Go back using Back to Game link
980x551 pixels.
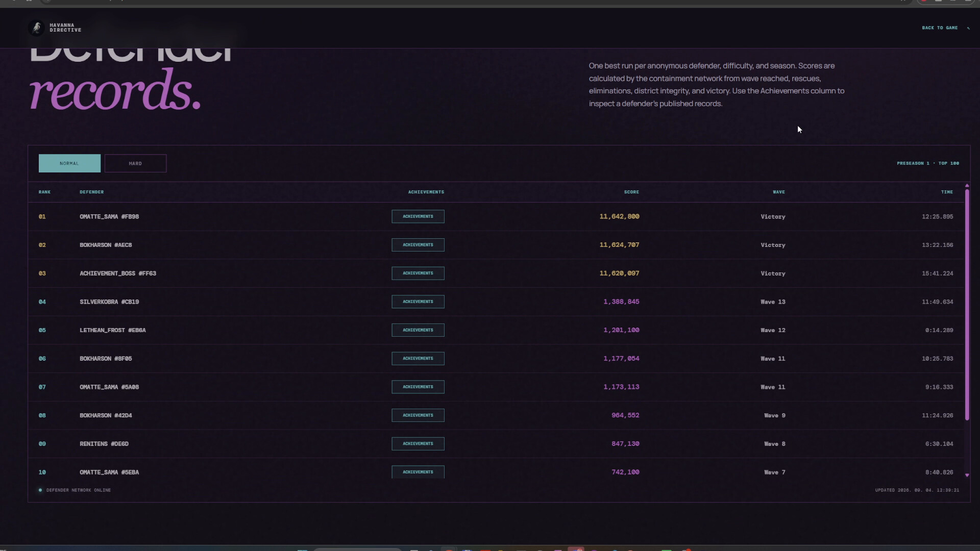940,28
